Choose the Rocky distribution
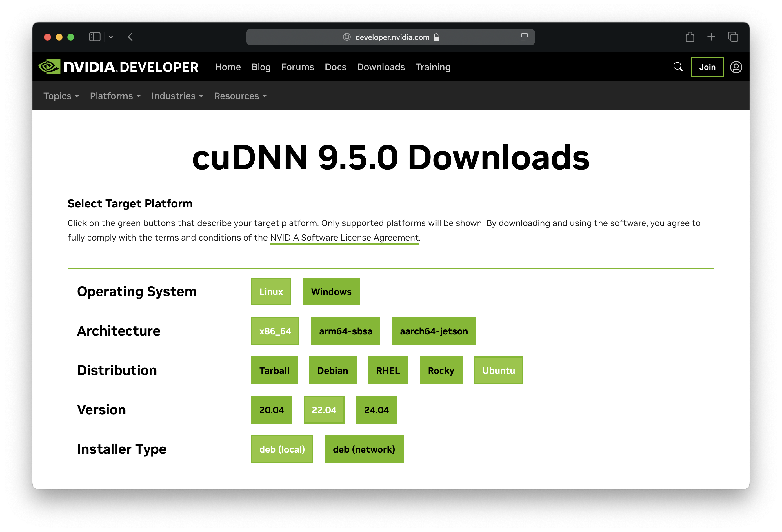This screenshot has height=532, width=782. coord(441,370)
